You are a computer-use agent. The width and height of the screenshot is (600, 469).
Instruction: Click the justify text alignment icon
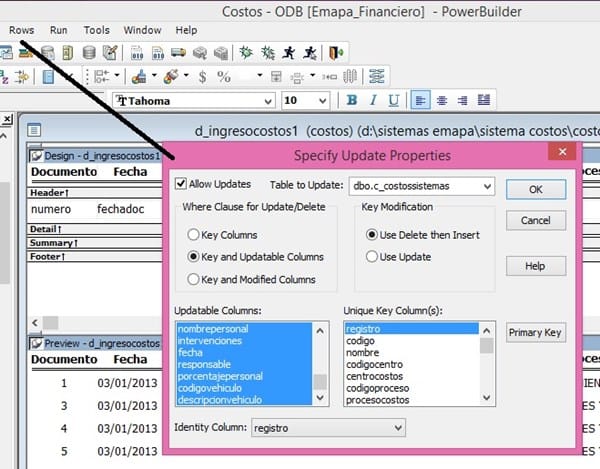tap(484, 100)
